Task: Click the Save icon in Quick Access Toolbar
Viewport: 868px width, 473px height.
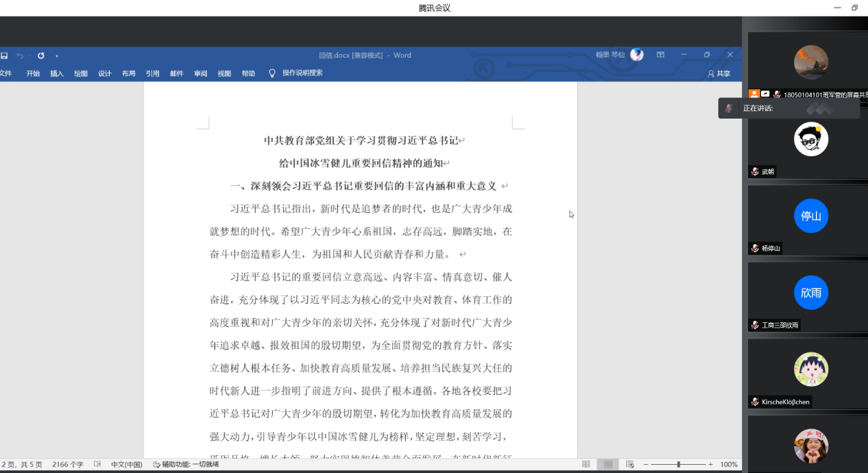Action: (x=4, y=55)
